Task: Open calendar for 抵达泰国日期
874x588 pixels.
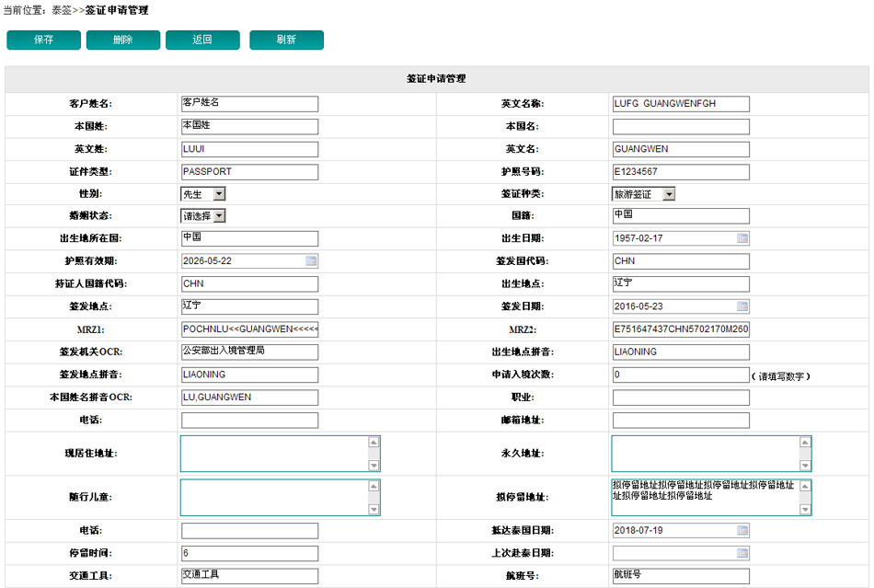Action: [742, 530]
